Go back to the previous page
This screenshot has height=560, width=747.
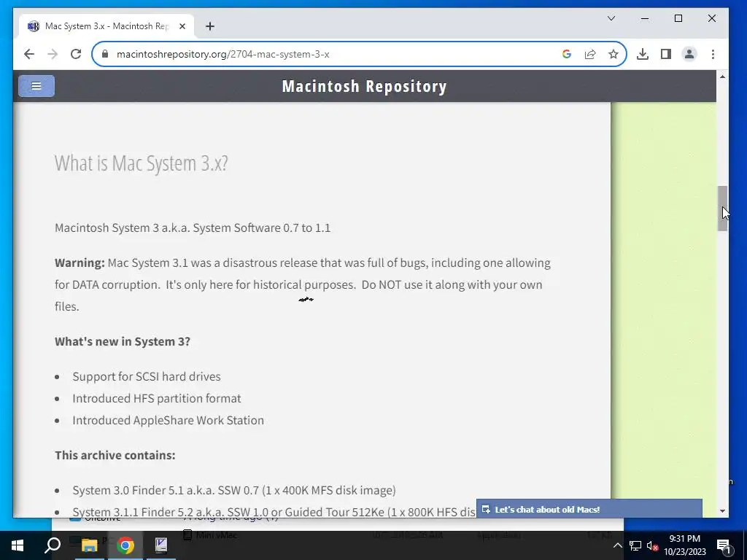tap(29, 54)
